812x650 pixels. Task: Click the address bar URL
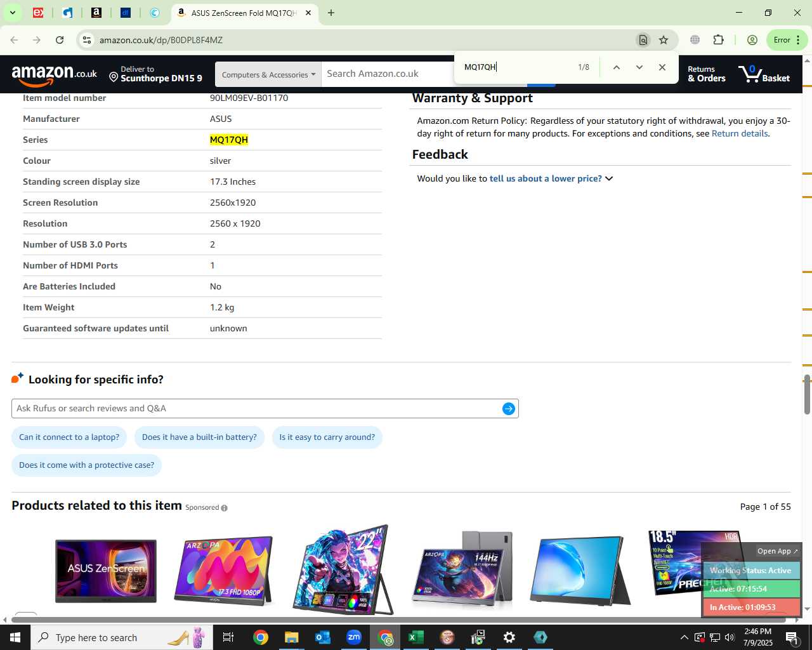160,40
